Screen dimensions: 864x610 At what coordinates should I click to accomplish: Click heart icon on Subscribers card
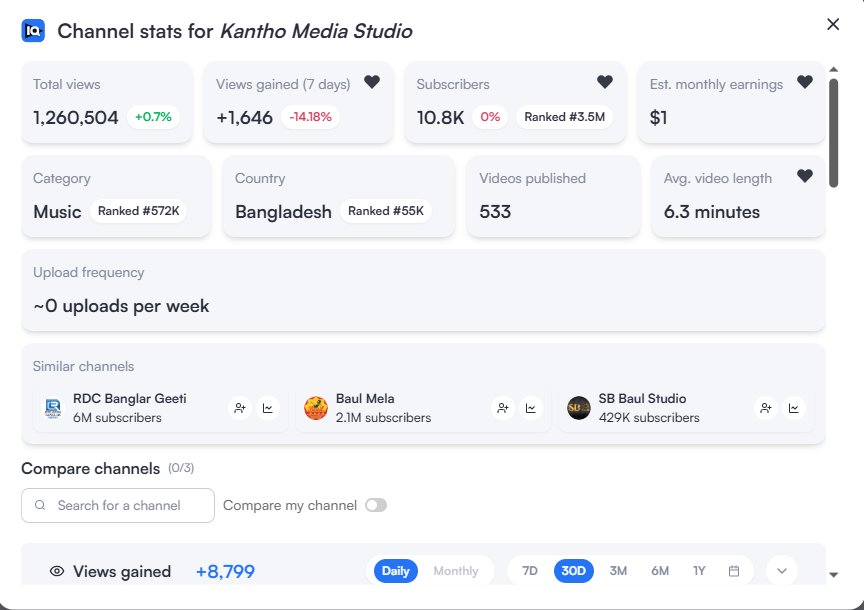click(x=605, y=82)
